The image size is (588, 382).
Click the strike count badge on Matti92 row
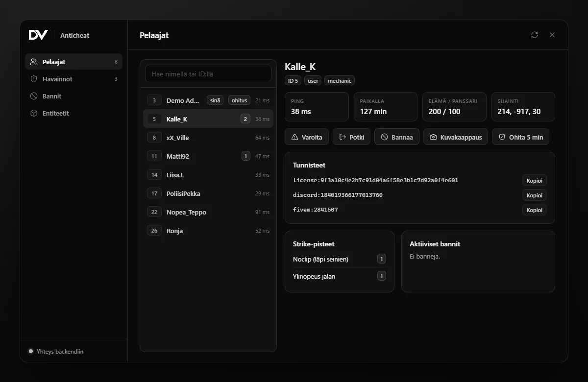[245, 156]
